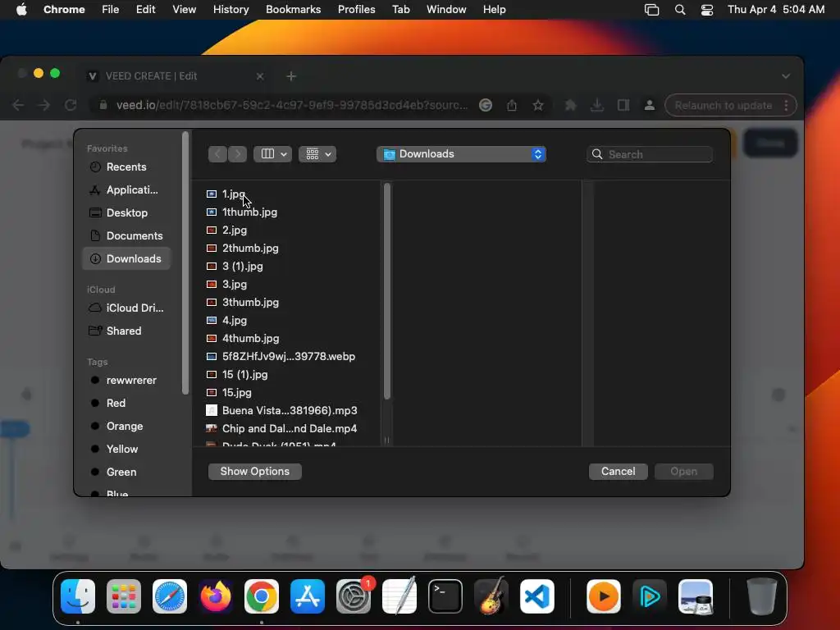Launch GarageBand from the Dock
Image resolution: width=840 pixels, height=630 pixels.
(x=491, y=596)
